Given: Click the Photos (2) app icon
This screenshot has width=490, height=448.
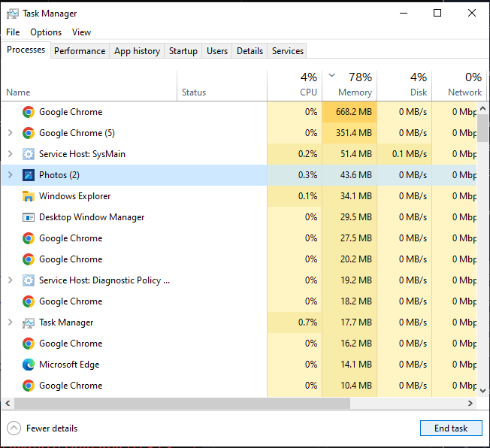Looking at the screenshot, I should point(29,175).
